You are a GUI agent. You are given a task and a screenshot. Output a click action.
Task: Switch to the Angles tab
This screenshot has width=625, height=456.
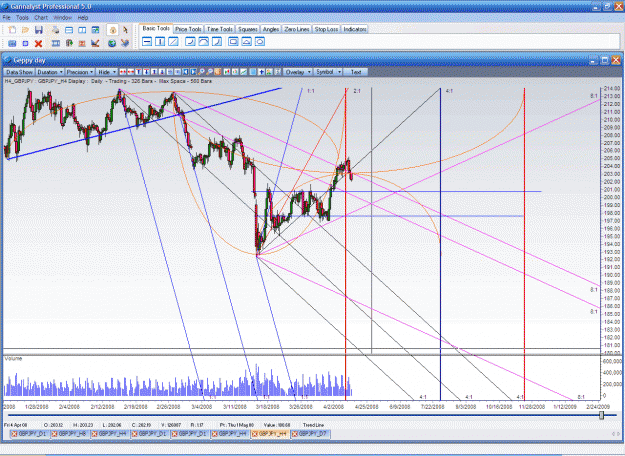click(271, 29)
